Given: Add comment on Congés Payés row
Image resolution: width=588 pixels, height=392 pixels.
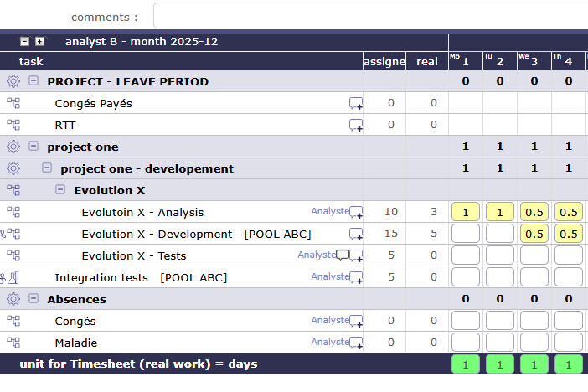Looking at the screenshot, I should pyautogui.click(x=356, y=103).
